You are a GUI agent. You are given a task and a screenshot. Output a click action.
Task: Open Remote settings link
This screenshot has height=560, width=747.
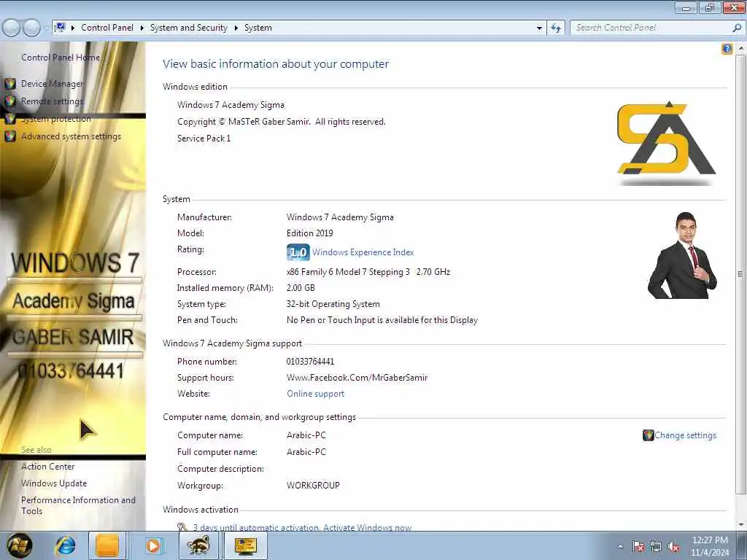pos(52,101)
